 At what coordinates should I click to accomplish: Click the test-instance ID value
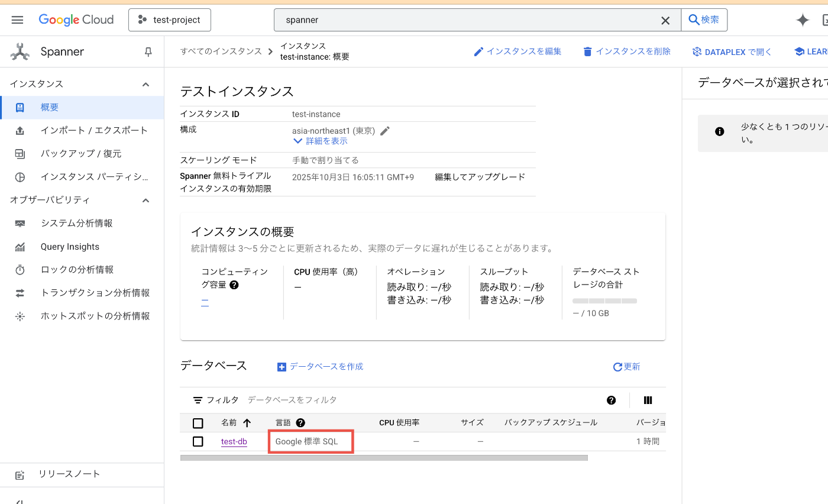pyautogui.click(x=316, y=114)
